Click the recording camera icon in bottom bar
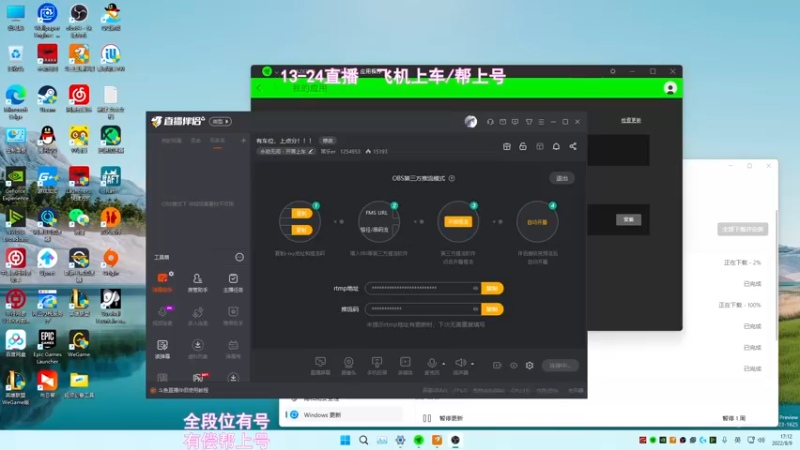This screenshot has width=800, height=450. 497,365
